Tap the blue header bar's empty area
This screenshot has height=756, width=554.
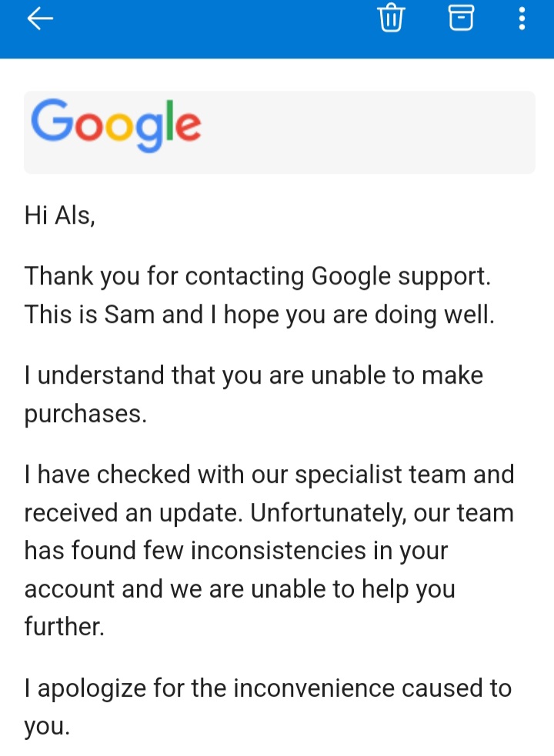click(208, 23)
